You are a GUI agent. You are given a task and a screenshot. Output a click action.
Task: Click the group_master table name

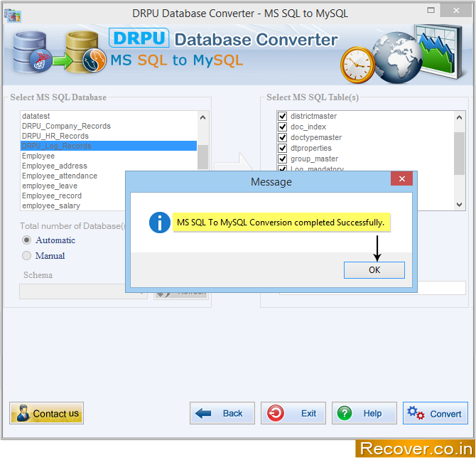point(314,159)
